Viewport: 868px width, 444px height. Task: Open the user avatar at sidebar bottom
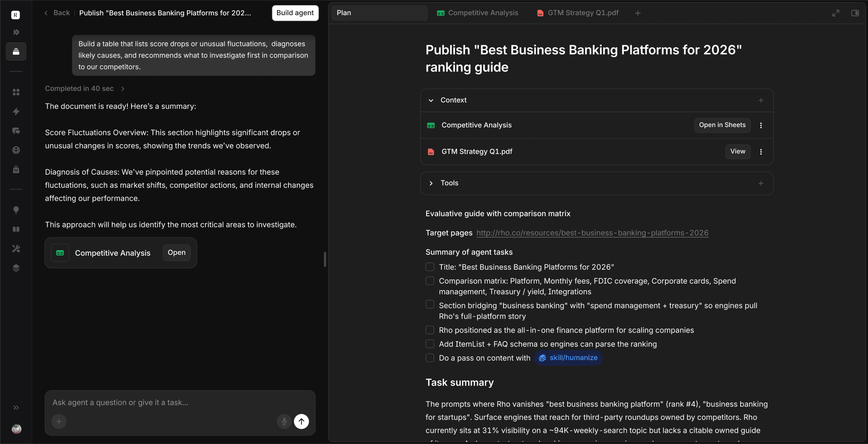(x=16, y=429)
